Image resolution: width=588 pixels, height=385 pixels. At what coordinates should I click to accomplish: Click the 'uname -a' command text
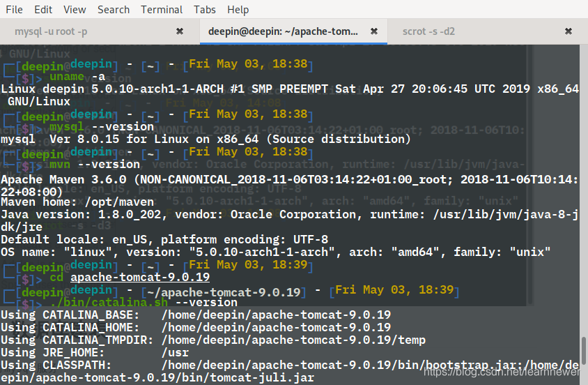coord(77,77)
